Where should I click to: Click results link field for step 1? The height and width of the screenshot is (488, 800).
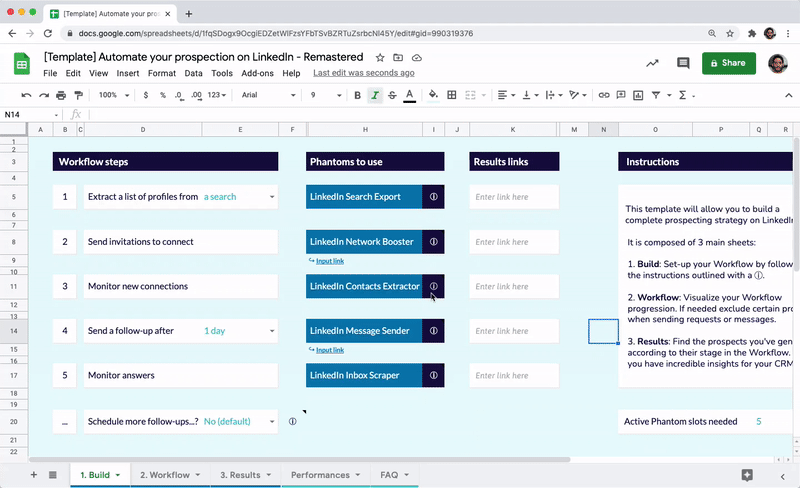click(x=514, y=197)
